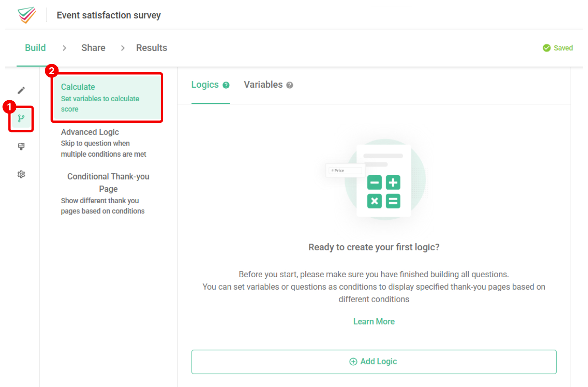Select the Logics tab
Screen dimensions: 588x387
[205, 84]
